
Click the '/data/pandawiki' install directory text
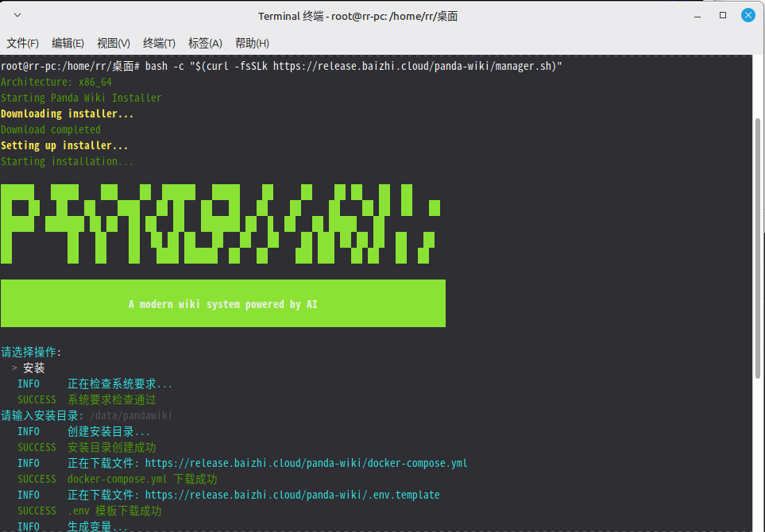click(x=131, y=415)
